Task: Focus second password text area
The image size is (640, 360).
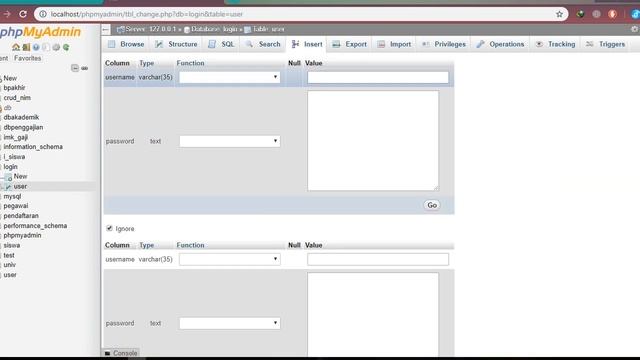Action: click(373, 314)
